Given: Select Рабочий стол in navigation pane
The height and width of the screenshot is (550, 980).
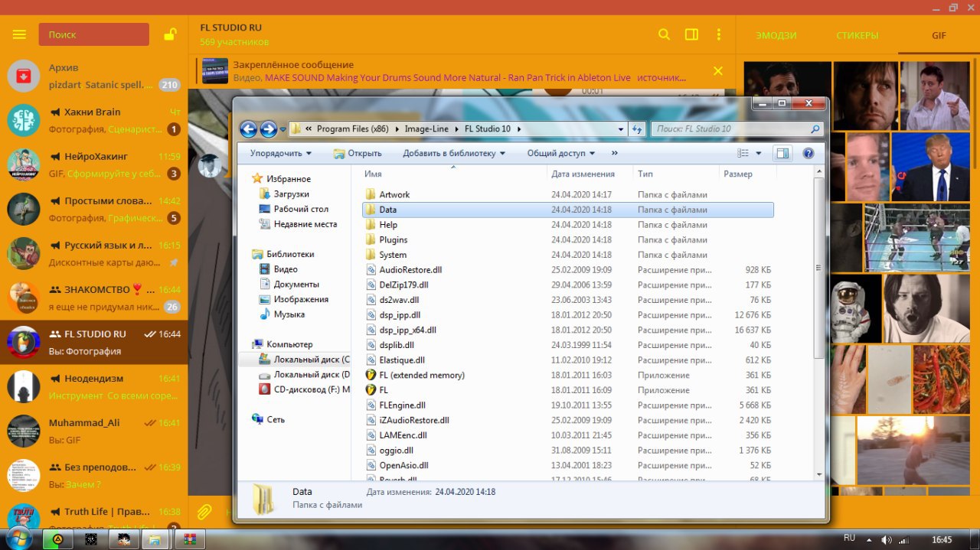Looking at the screenshot, I should 294,209.
